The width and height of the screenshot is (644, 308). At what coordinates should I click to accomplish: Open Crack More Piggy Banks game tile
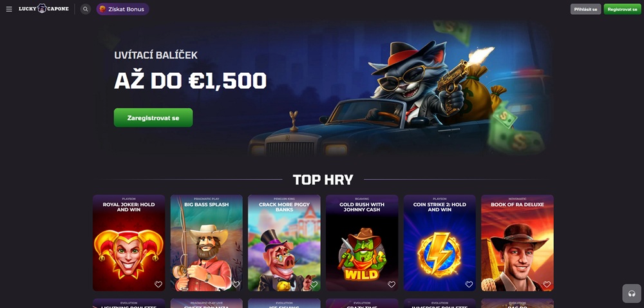(x=284, y=243)
